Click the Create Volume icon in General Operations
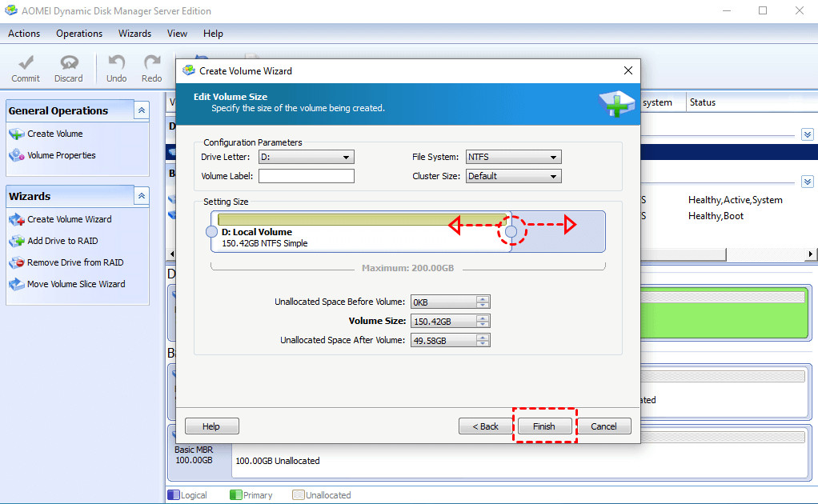Viewport: 818px width, 504px height. (17, 134)
